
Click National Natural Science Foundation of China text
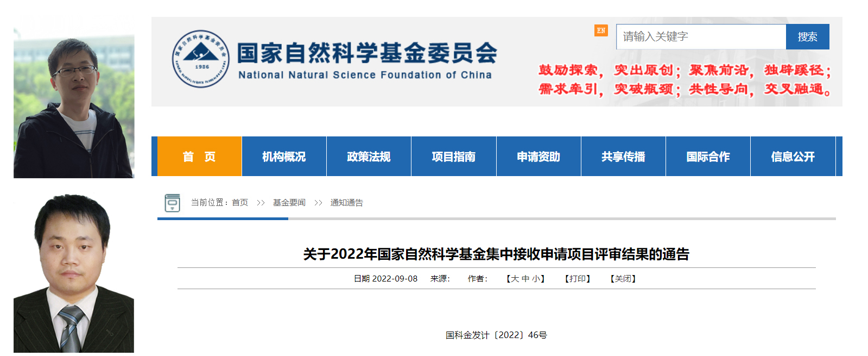click(365, 75)
